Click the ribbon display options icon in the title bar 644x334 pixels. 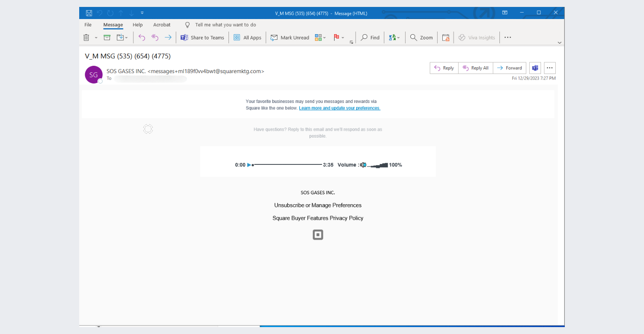505,13
